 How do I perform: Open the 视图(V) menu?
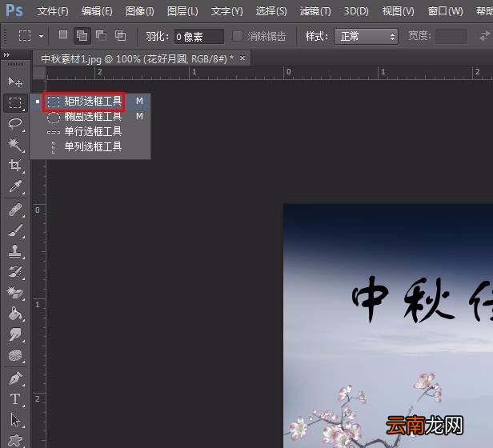pyautogui.click(x=398, y=11)
